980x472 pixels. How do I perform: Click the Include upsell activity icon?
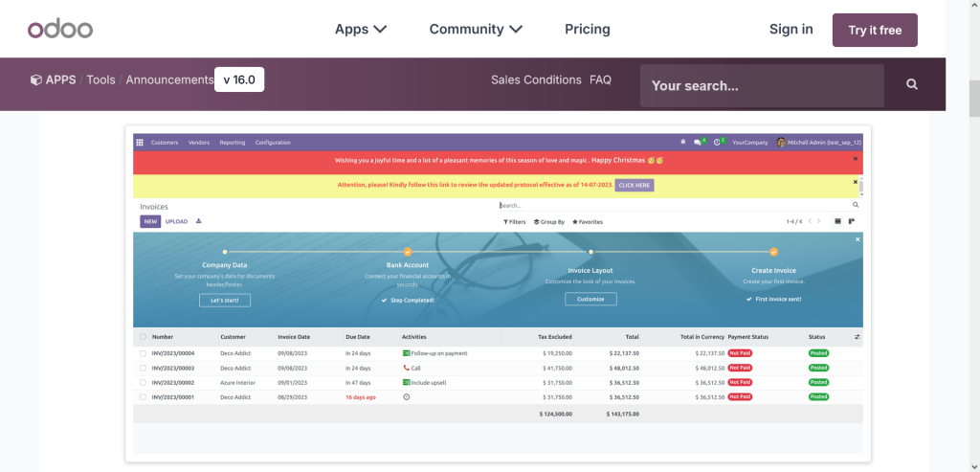coord(406,382)
